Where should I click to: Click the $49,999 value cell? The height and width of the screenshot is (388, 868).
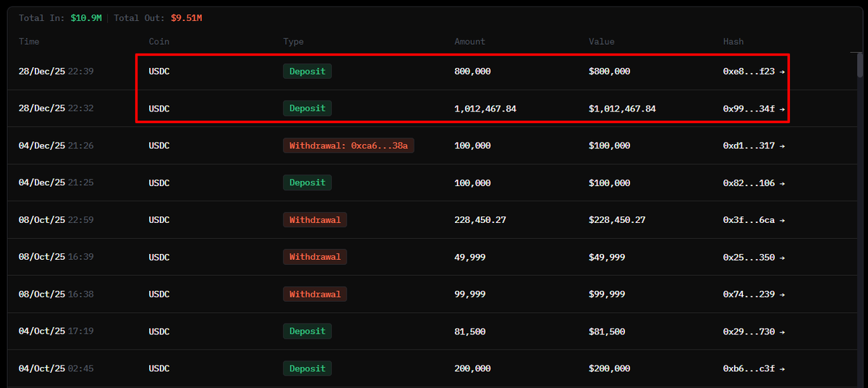607,257
